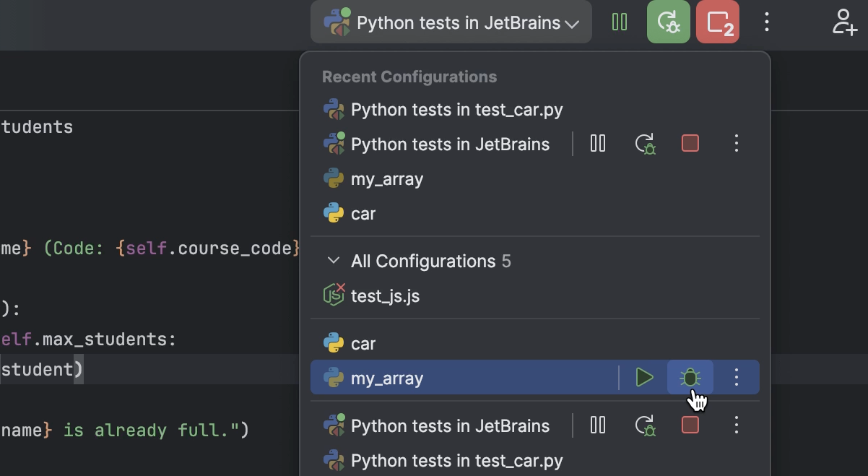Open the Code With Me collaboration icon

pyautogui.click(x=844, y=22)
